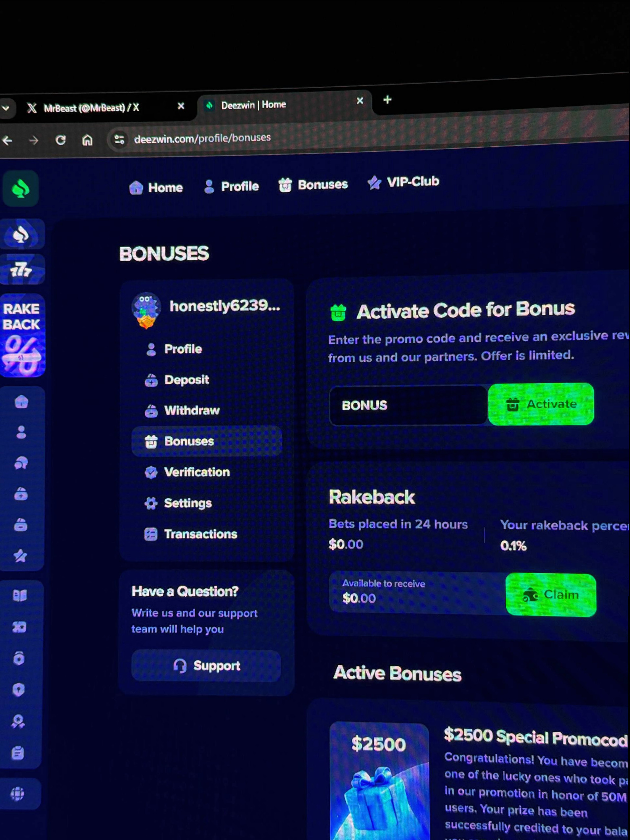
Task: Click the Support button
Action: point(206,665)
